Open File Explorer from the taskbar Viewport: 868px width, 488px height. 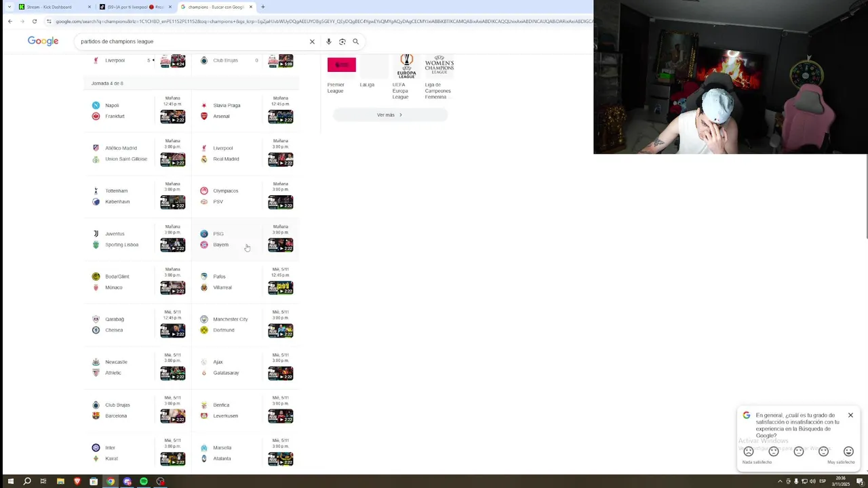pos(60,481)
